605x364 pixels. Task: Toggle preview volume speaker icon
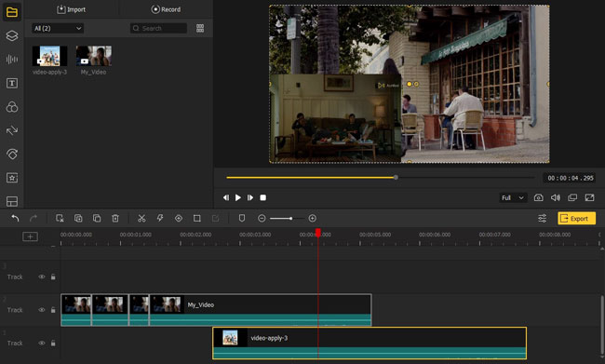pyautogui.click(x=556, y=197)
